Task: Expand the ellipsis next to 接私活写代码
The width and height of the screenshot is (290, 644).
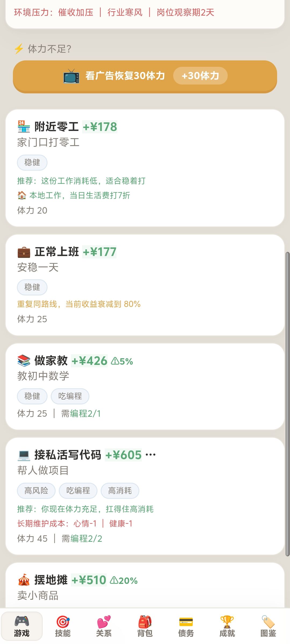Action: point(150,455)
